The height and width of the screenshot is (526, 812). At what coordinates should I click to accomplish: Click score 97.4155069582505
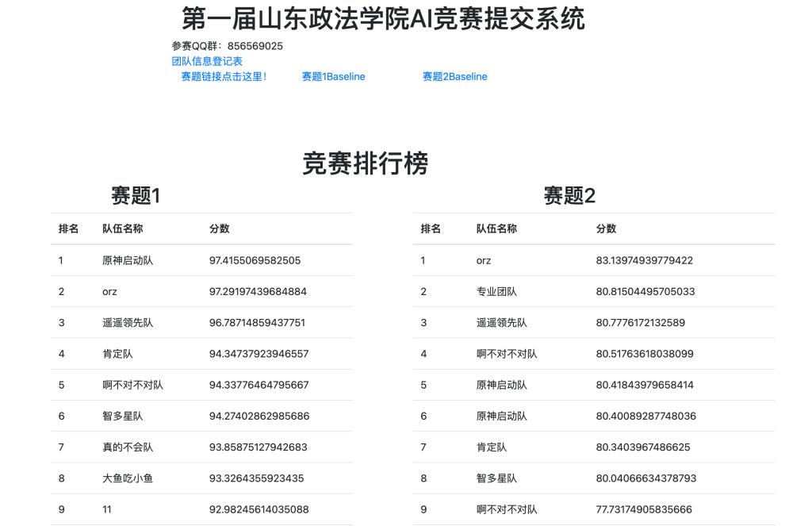[x=255, y=260]
